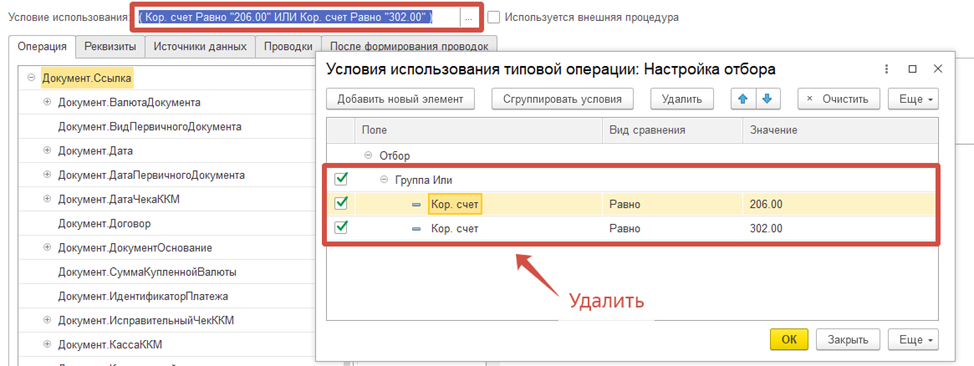
Task: Select the highlighted Кор. счет field cell
Action: pos(455,204)
